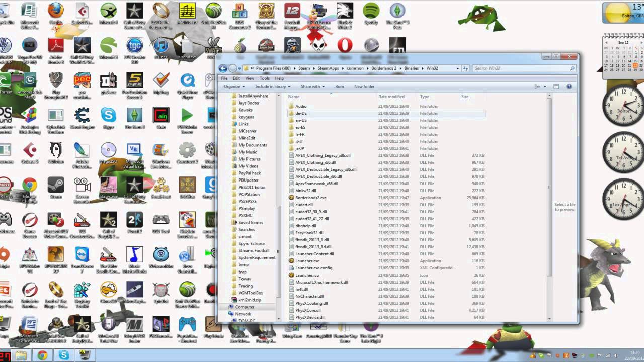Image resolution: width=644 pixels, height=362 pixels.
Task: Click the Explorer back navigation button
Action: pos(223,68)
